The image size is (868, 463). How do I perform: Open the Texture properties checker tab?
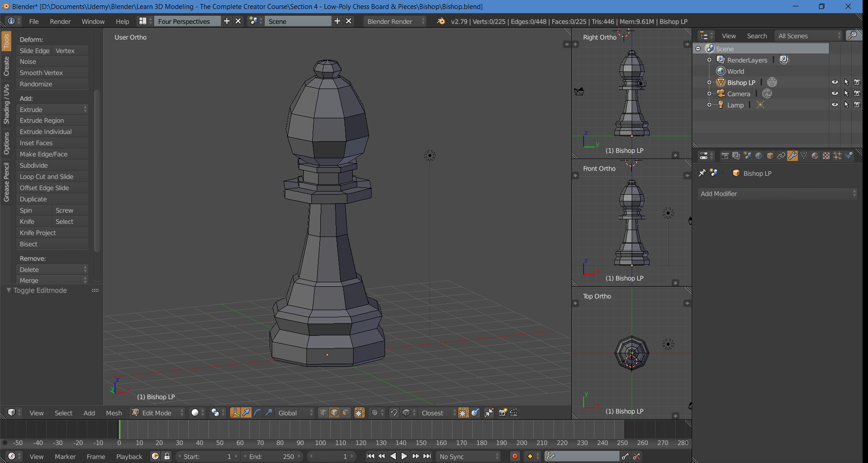826,156
